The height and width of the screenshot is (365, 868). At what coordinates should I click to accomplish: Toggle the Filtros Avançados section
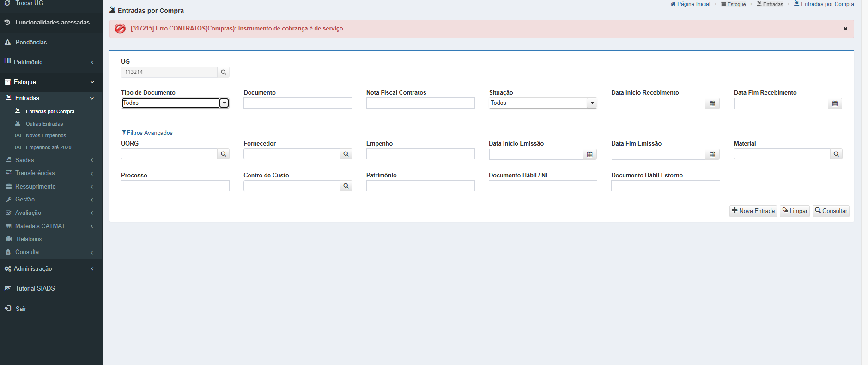point(147,133)
